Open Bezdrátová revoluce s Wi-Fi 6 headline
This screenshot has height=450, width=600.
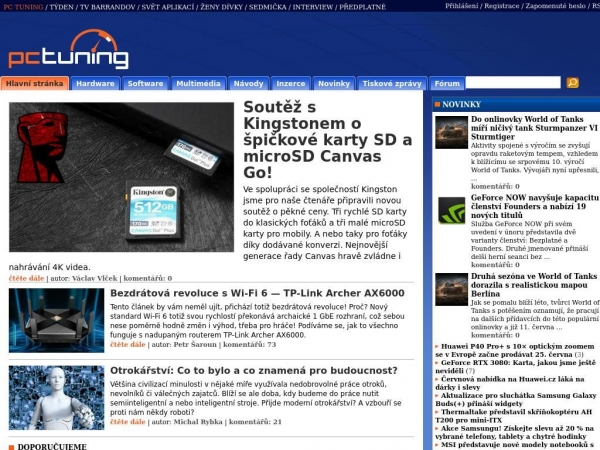pyautogui.click(x=257, y=293)
